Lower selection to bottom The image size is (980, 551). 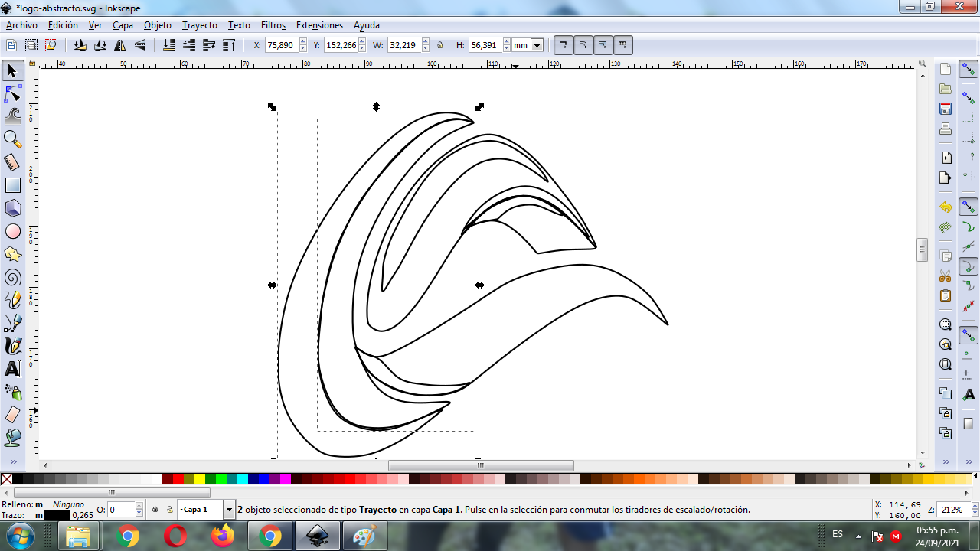[170, 45]
